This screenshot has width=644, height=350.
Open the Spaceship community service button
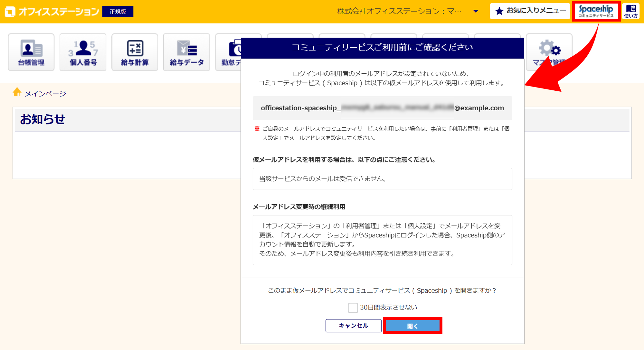point(596,11)
